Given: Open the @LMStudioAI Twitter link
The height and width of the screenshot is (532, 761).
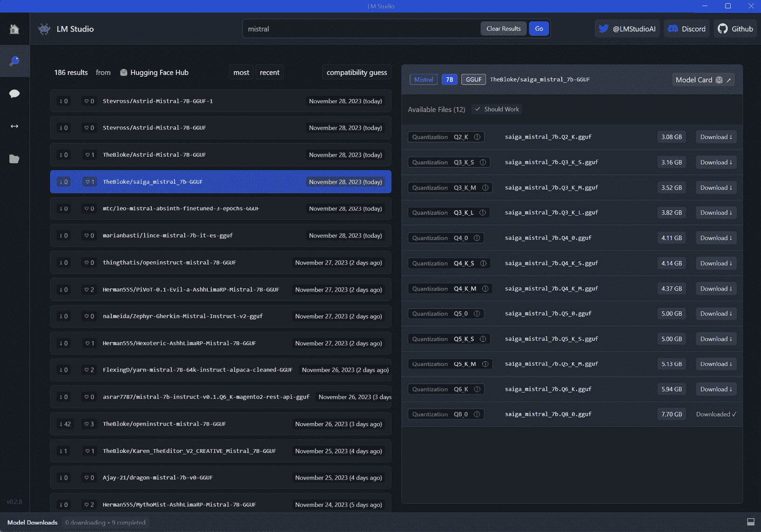Looking at the screenshot, I should [627, 29].
